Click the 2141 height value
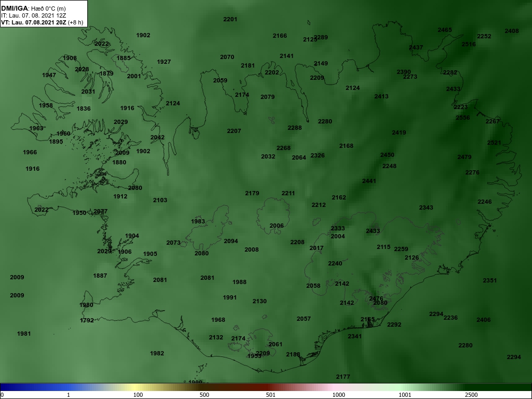The height and width of the screenshot is (399, 532). point(286,56)
